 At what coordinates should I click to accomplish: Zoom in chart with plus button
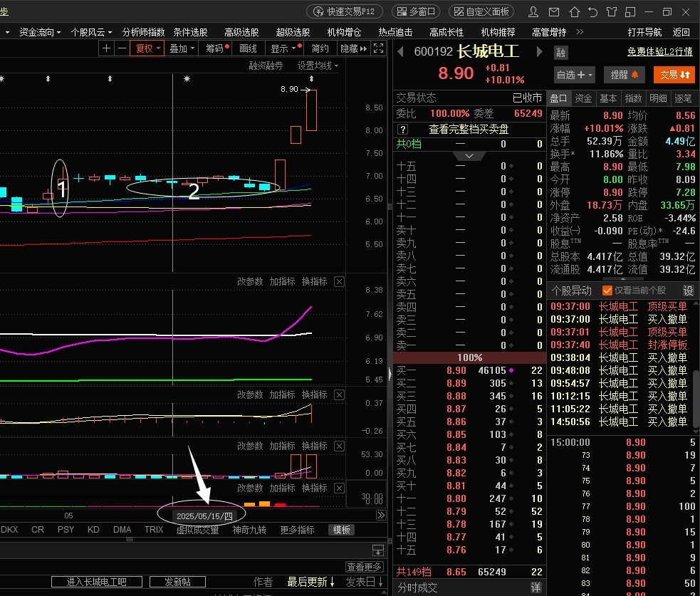coord(106,48)
